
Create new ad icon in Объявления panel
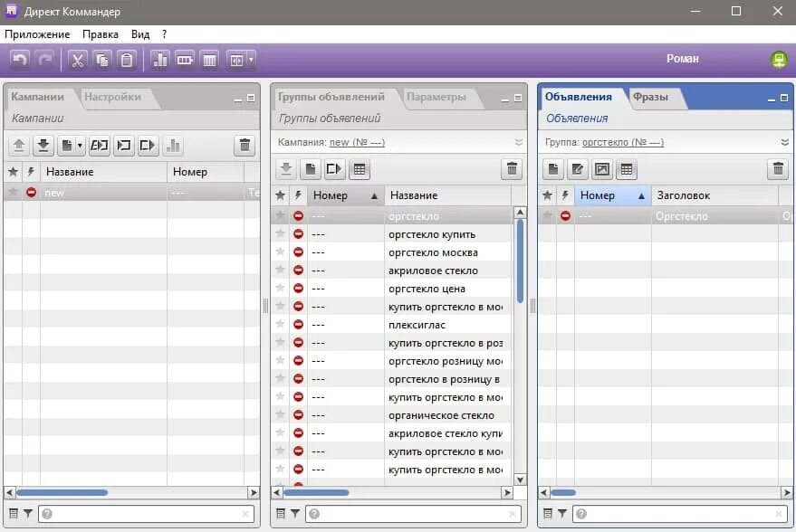tap(553, 169)
